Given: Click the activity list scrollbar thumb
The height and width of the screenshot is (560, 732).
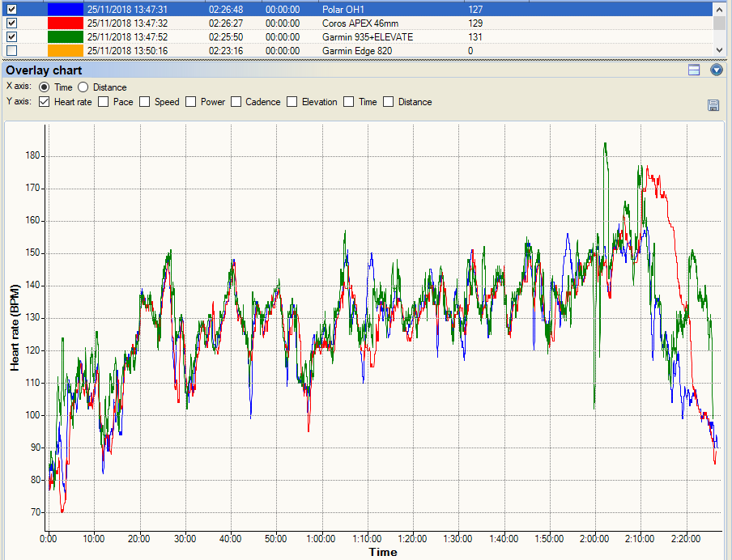Looking at the screenshot, I should [x=719, y=23].
